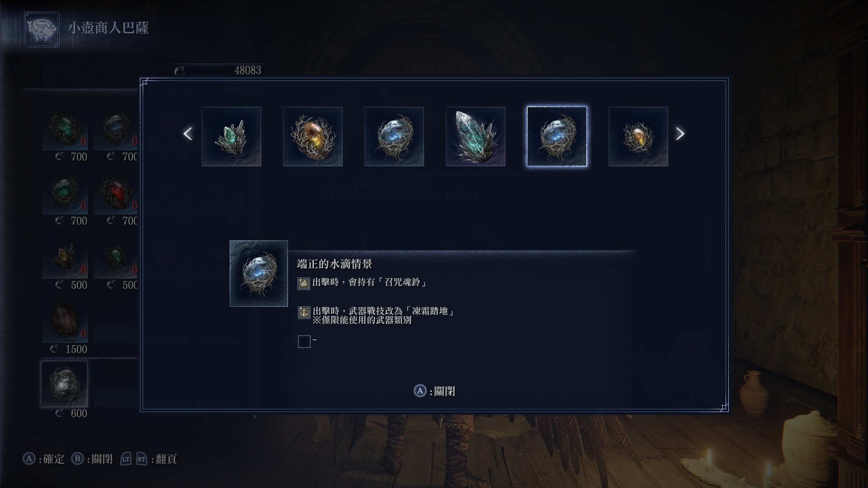Select the 600-priced grey relic in the shop
868x488 pixels.
point(64,384)
